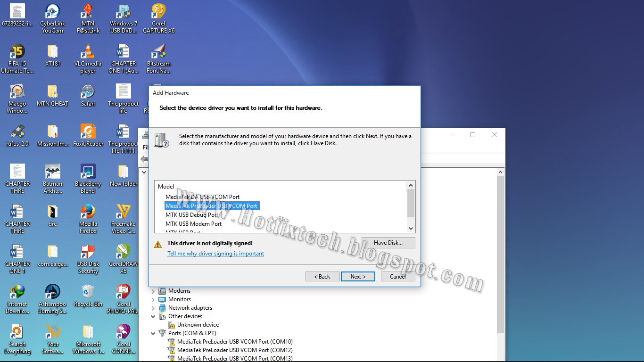This screenshot has height=362, width=644.
Task: Select MediaTek PreLoader USB VCOM Port (COM10)
Action: [x=235, y=342]
